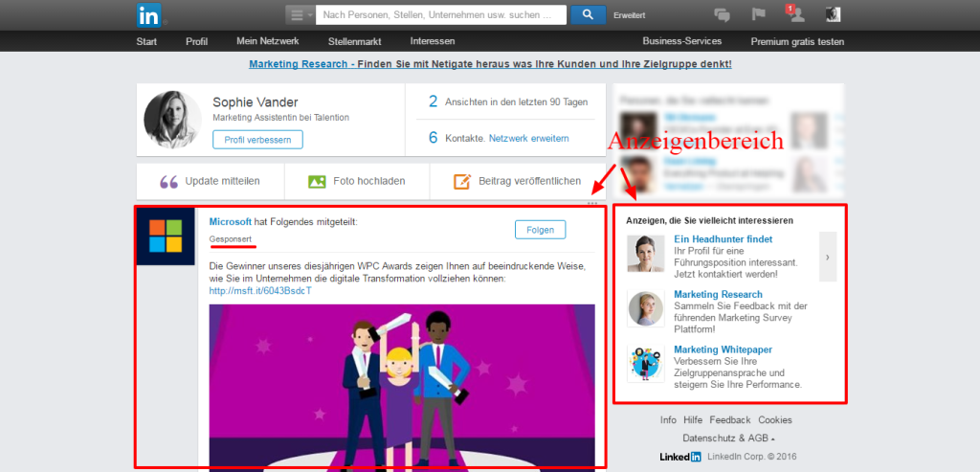Click the LinkedIn footer logo
The width and height of the screenshot is (980, 472).
(680, 457)
